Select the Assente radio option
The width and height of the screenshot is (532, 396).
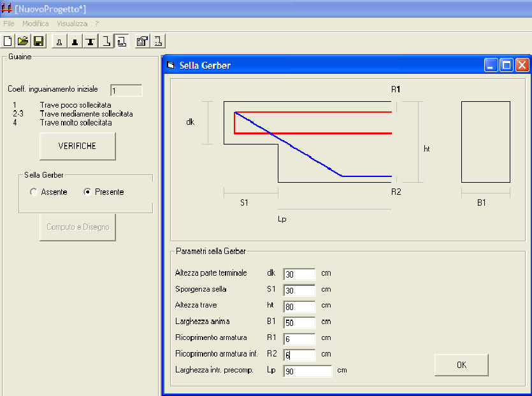pyautogui.click(x=34, y=192)
